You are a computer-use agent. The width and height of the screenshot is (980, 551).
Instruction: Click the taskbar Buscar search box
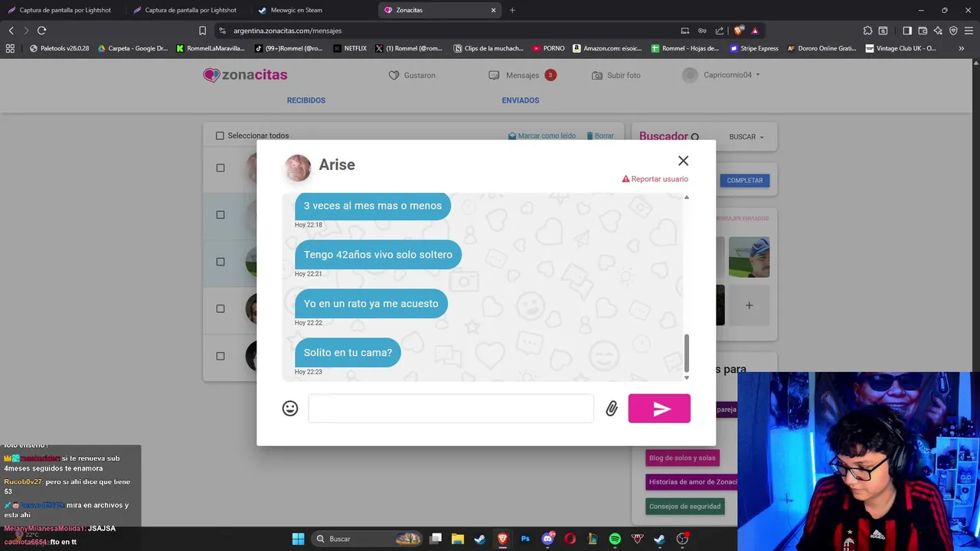click(x=368, y=539)
